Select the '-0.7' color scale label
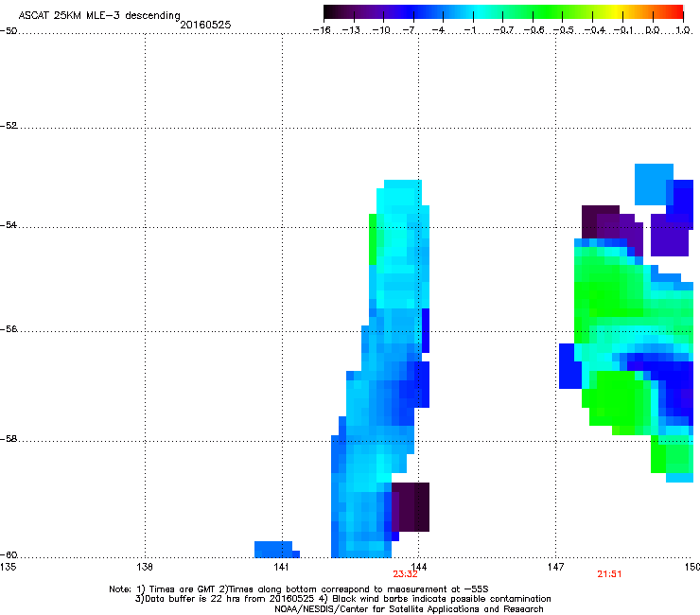The width and height of the screenshot is (700, 615). pos(503,30)
